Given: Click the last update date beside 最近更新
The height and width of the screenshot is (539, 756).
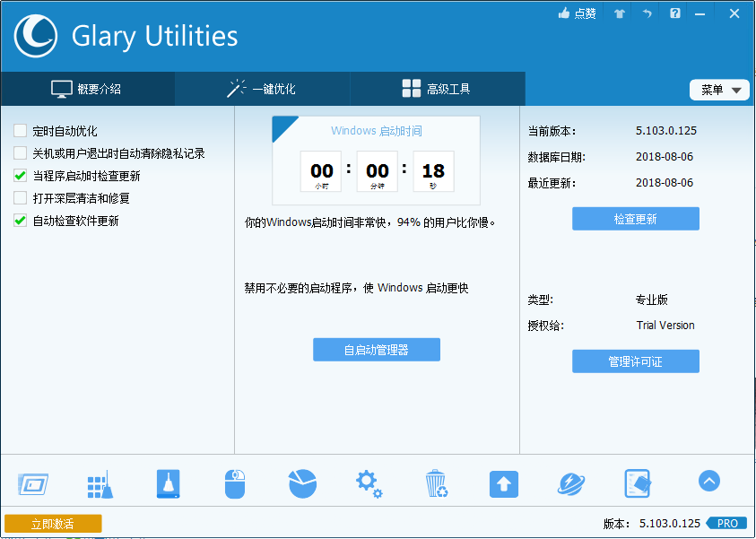Looking at the screenshot, I should 665,183.
